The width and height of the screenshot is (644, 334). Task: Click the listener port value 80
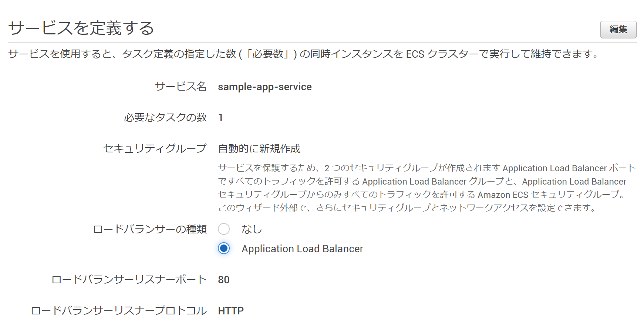[224, 280]
